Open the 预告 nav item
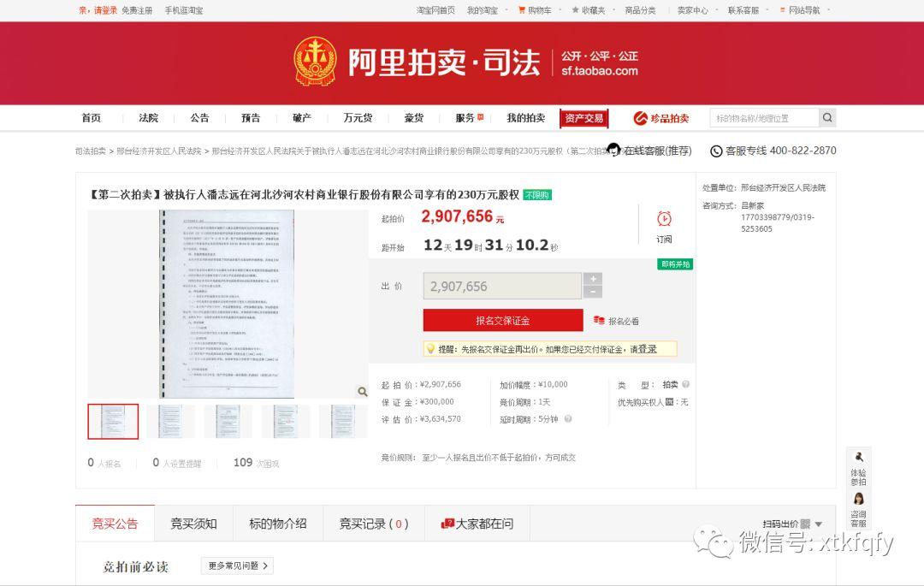Screen dimensions: 924x586 (x=251, y=118)
